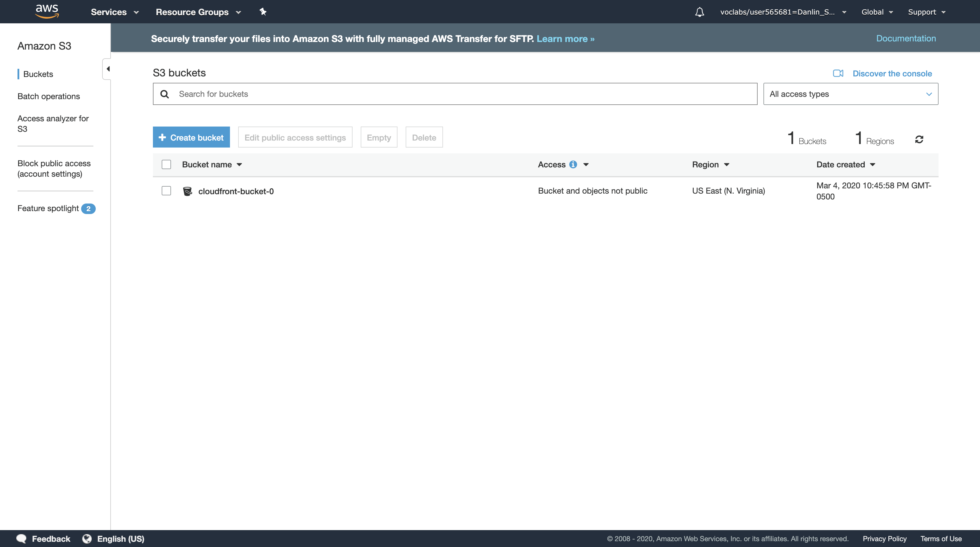Click the Feedback speech bubble icon
980x547 pixels.
[x=22, y=538]
